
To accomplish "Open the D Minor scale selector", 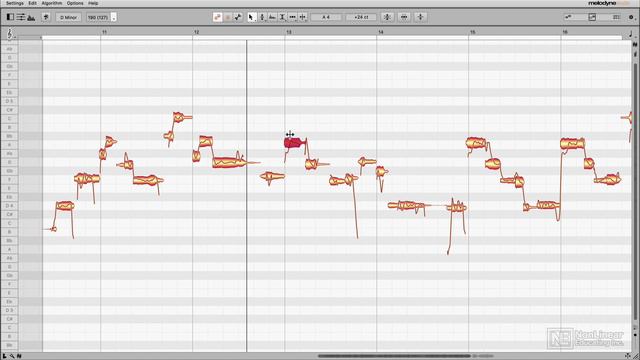I will (68, 18).
